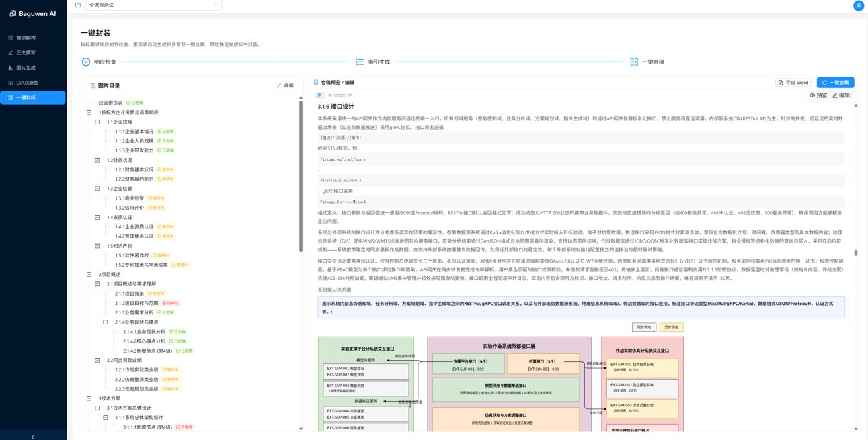Viewport: 868px width, 440px height.
Task: Go to 图片生成 in the sidebar
Action: (x=33, y=68)
